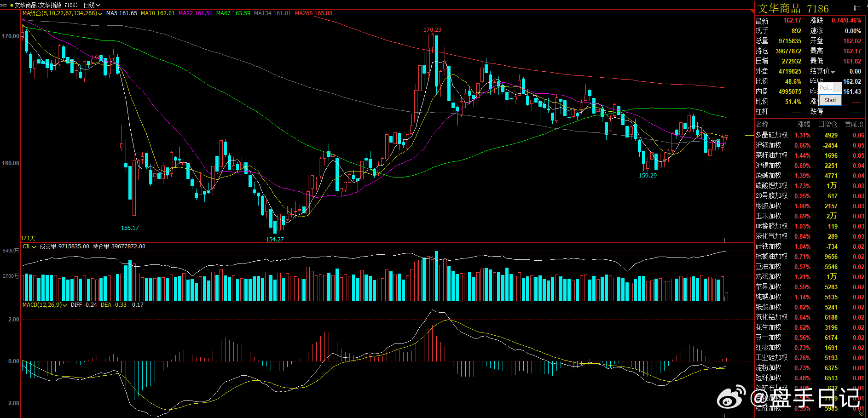Viewport: 868px width, 418px height.
Task: Open the 日线 period dropdown
Action: tap(92, 5)
